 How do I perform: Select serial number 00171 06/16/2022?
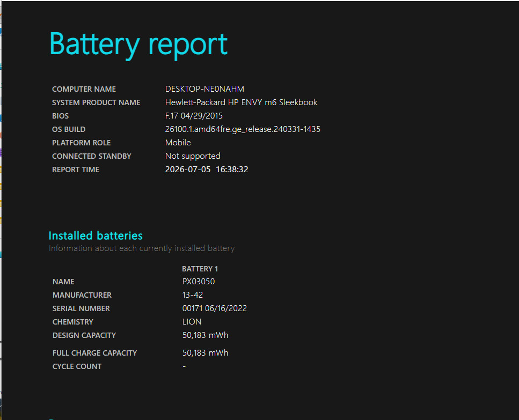tap(214, 308)
